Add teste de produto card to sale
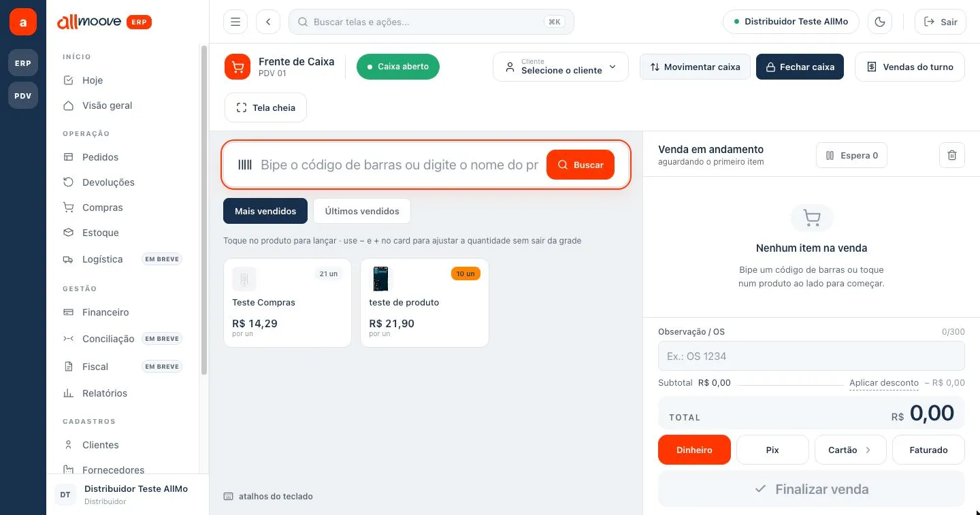Image resolution: width=980 pixels, height=515 pixels. (x=425, y=303)
